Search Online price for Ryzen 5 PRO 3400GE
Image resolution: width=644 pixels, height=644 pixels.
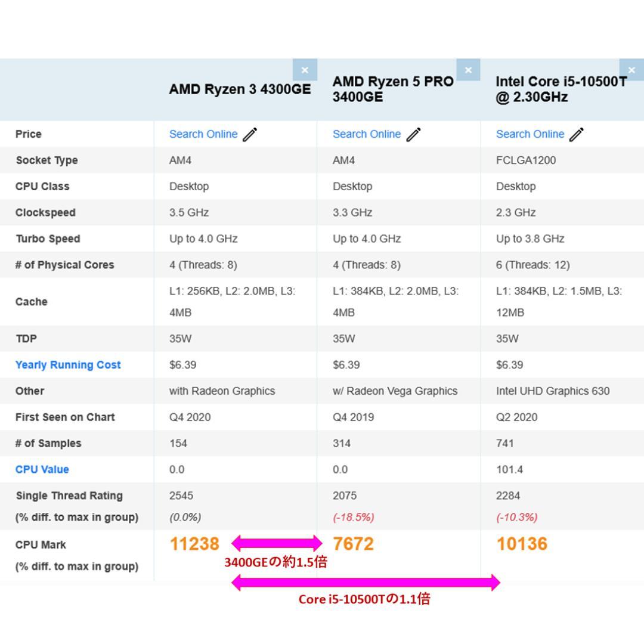tap(367, 134)
